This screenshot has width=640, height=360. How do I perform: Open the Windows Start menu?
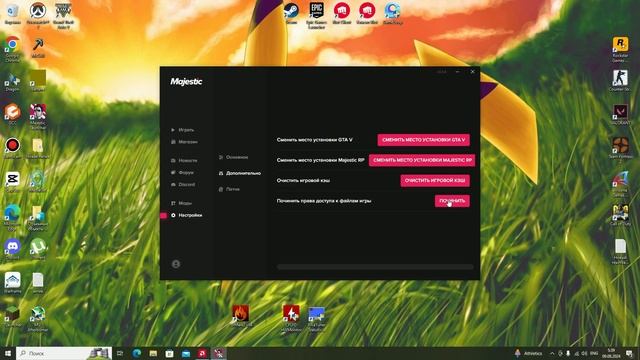[x=7, y=353]
